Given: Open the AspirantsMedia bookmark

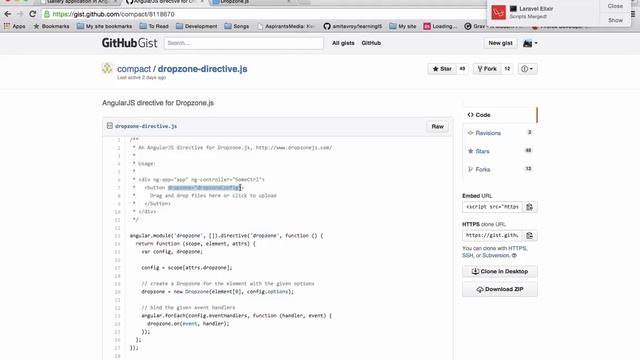Looking at the screenshot, I should [x=286, y=26].
